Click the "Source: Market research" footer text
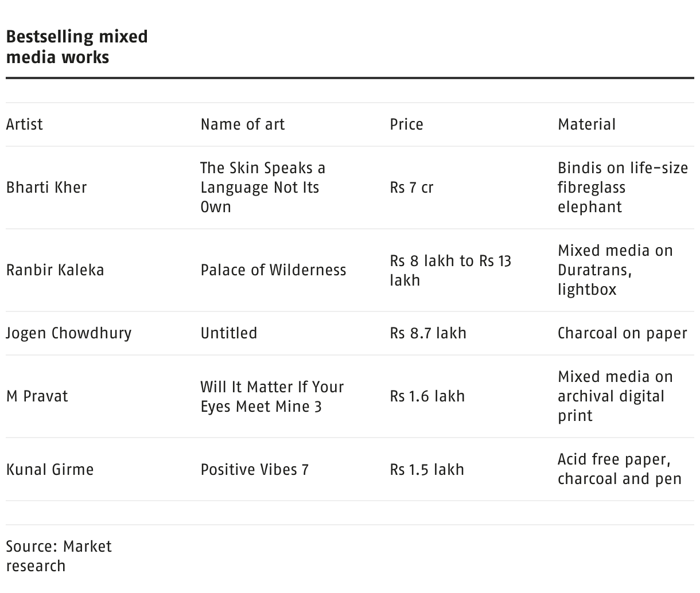This screenshot has height=593, width=700. tap(59, 556)
